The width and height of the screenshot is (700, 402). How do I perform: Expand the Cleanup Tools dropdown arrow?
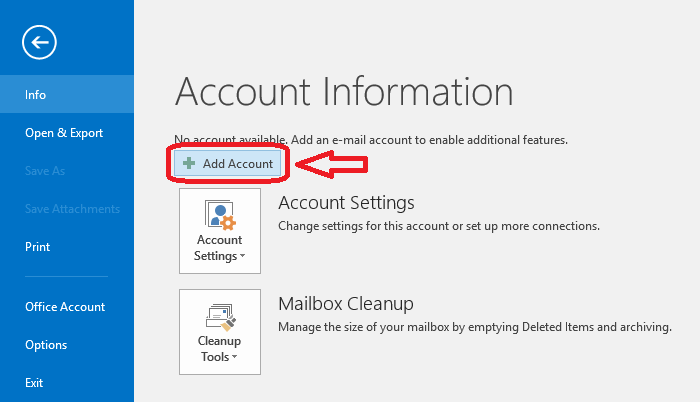(234, 357)
